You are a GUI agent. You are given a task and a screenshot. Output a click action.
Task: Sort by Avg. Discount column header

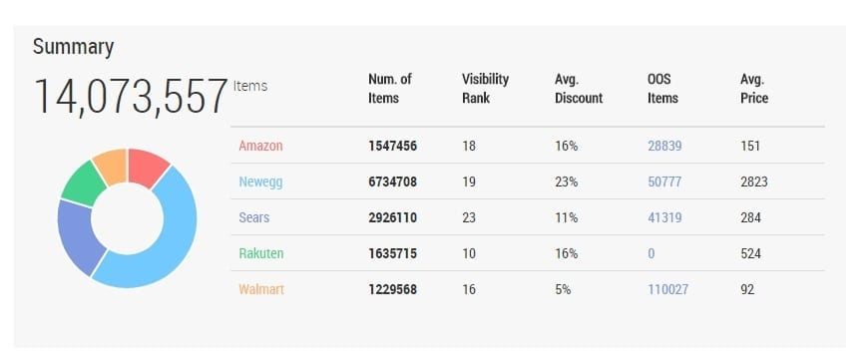tap(579, 89)
